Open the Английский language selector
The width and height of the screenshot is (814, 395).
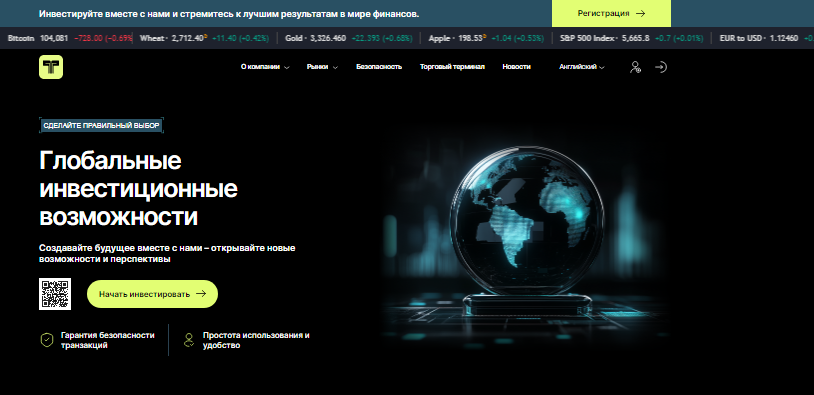click(581, 67)
